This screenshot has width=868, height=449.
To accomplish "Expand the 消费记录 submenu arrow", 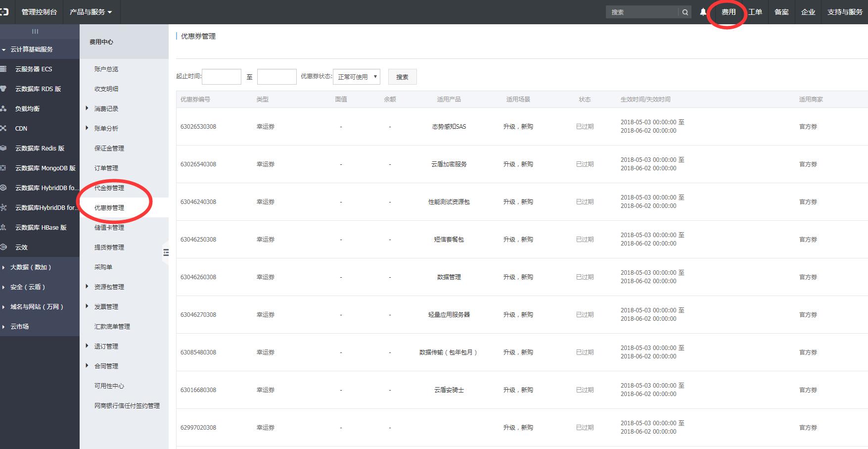I will (87, 108).
